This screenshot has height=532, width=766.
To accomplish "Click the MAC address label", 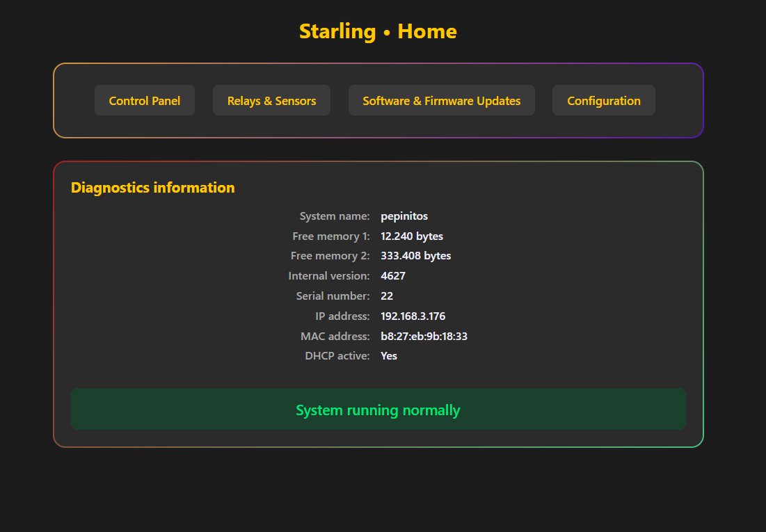I will tap(335, 337).
